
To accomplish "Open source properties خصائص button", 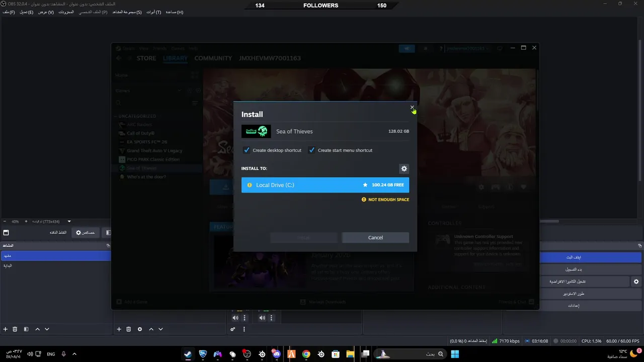I will pos(85,233).
